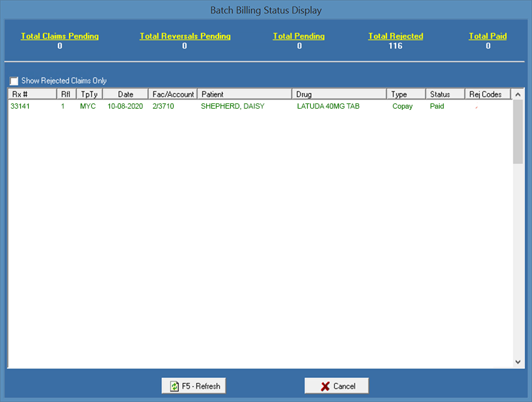Click the red X icon on Cancel
This screenshot has height=402, width=532.
pyautogui.click(x=325, y=386)
